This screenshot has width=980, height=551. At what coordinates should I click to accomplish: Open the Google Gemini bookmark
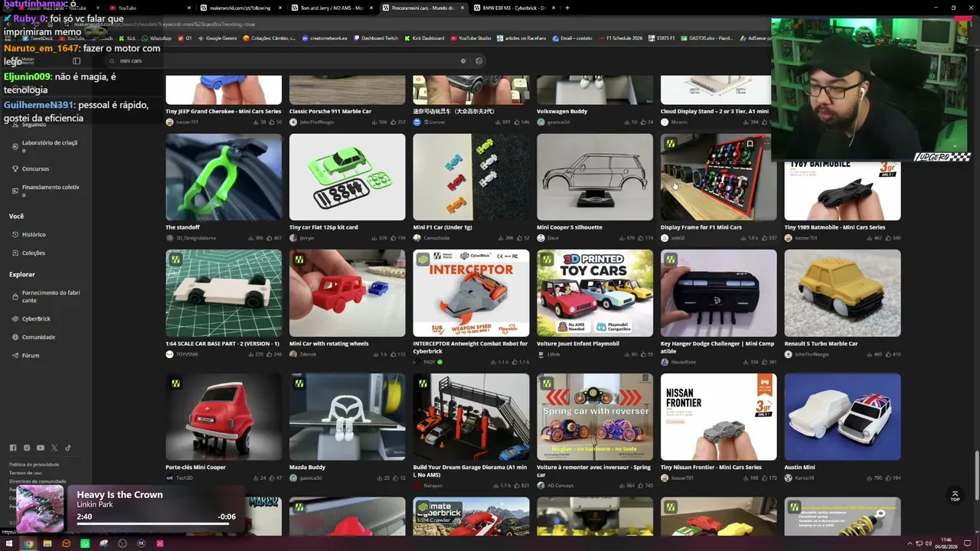217,38
